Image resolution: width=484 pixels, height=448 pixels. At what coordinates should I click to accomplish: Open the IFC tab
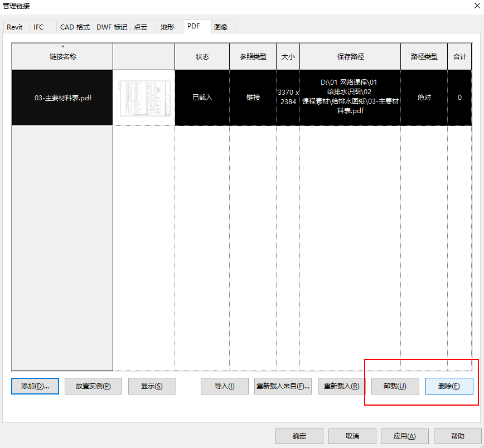(x=43, y=27)
